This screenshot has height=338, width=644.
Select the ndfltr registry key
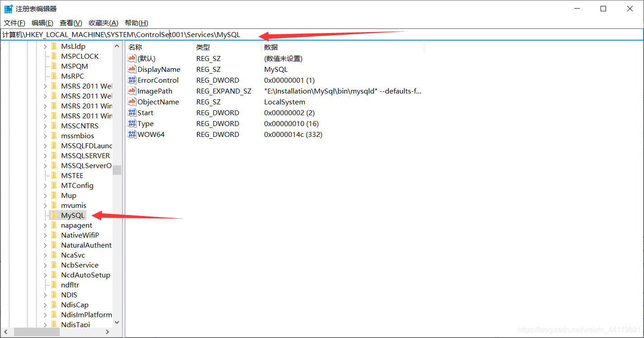point(70,285)
